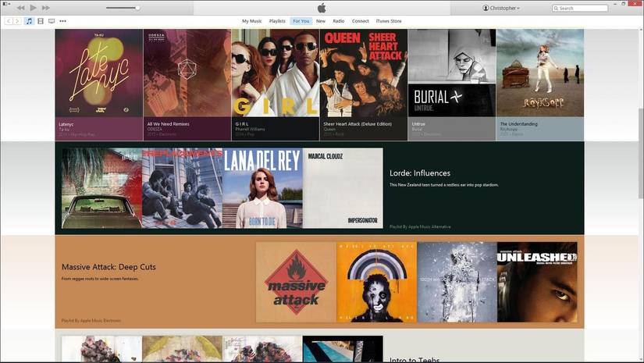This screenshot has width=644, height=363.
Task: Select the Music library icon
Action: 29,21
